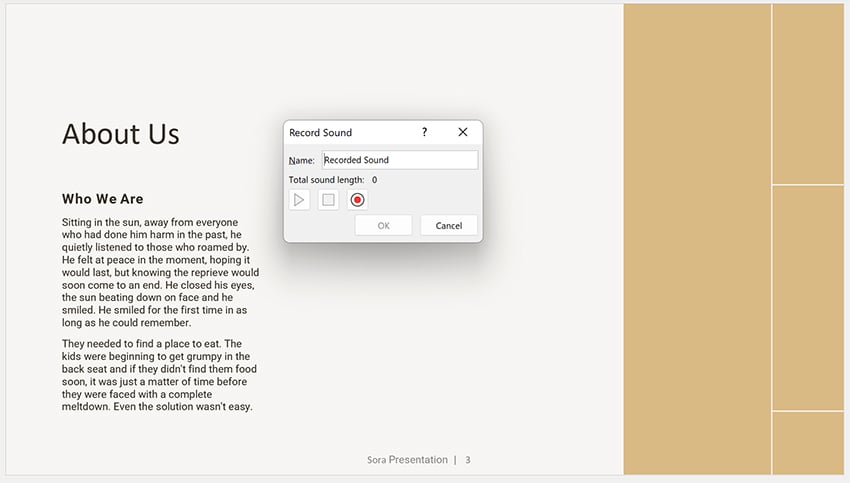Select the Sora Presentation footer text
850x483 pixels.
(407, 460)
